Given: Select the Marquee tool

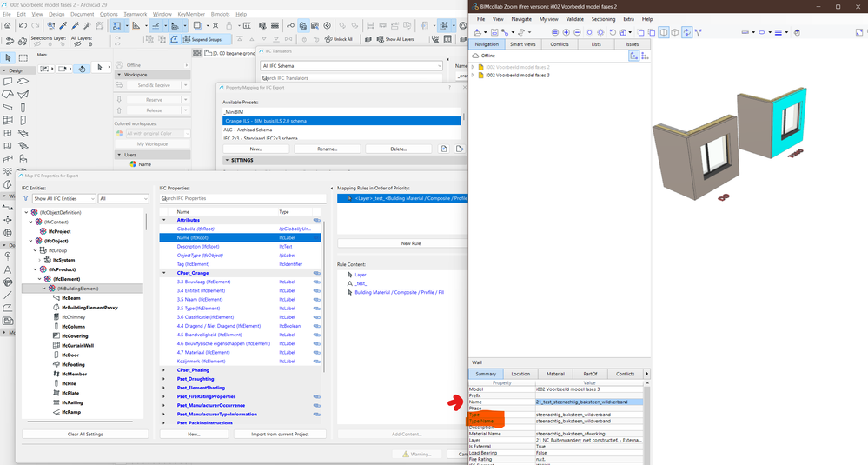Looking at the screenshot, I should pos(23,57).
